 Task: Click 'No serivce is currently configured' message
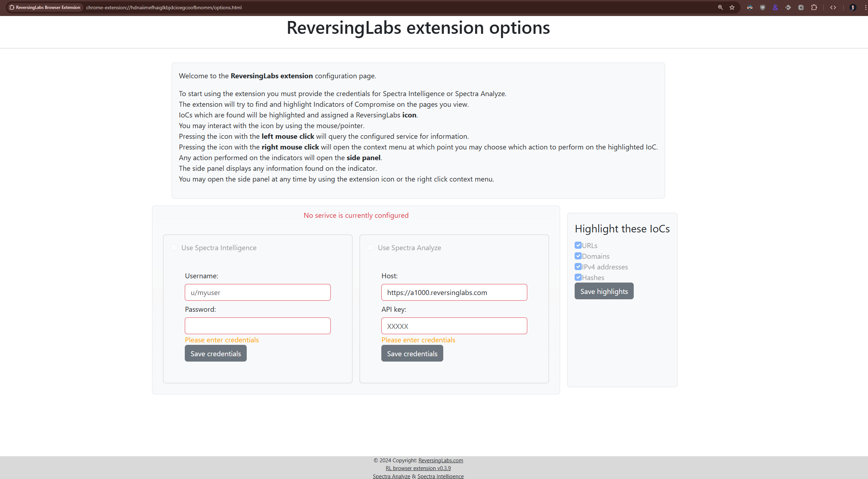356,215
